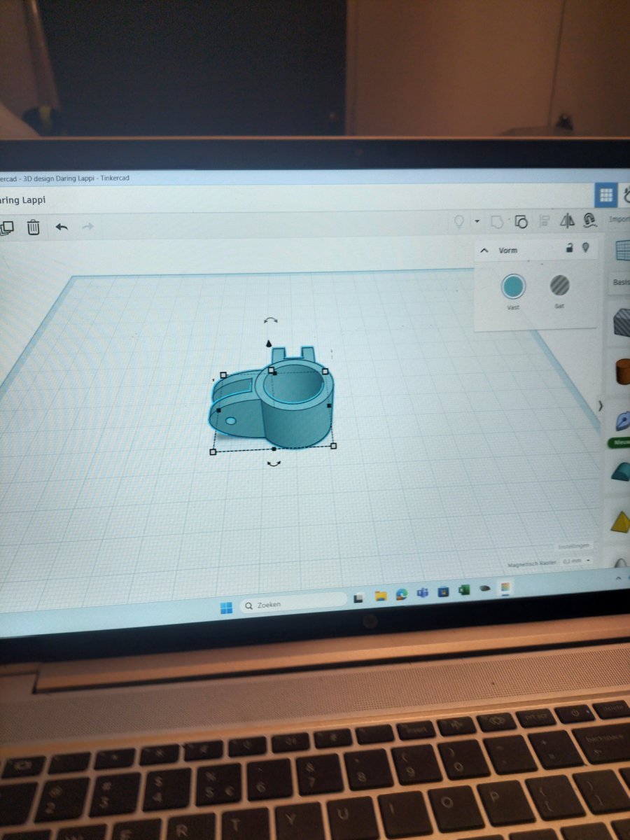Open the Instellingen settings button
This screenshot has width=630, height=840.
[574, 546]
